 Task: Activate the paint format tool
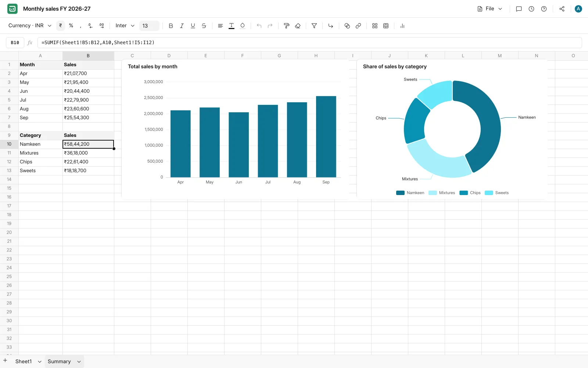287,26
